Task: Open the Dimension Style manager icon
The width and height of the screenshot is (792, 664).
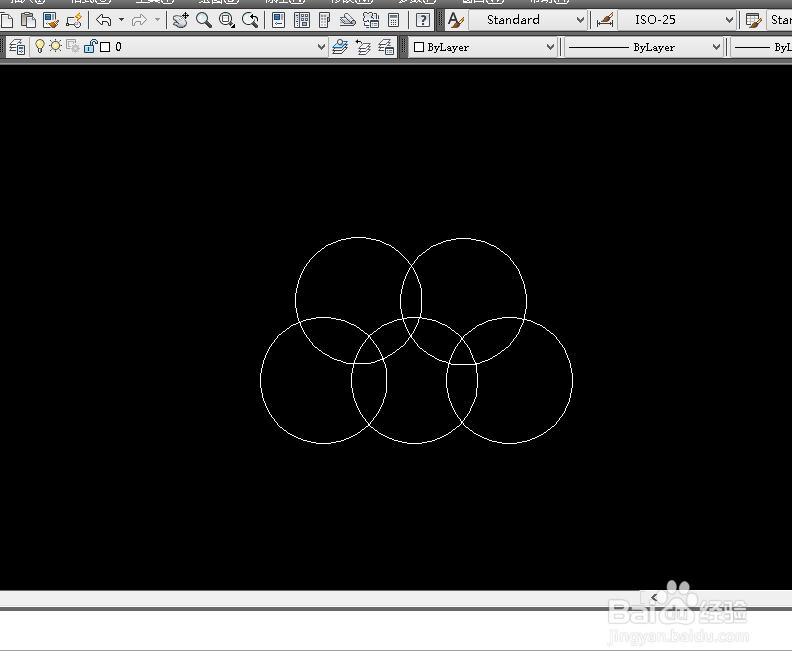Action: (605, 20)
